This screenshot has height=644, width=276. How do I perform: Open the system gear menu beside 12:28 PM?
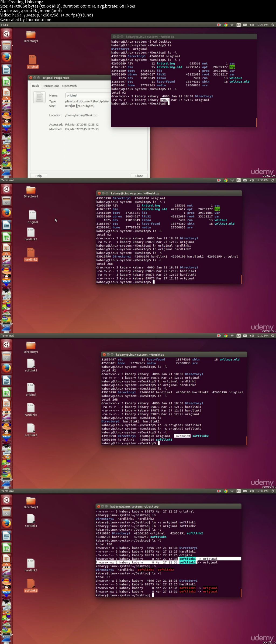click(272, 25)
